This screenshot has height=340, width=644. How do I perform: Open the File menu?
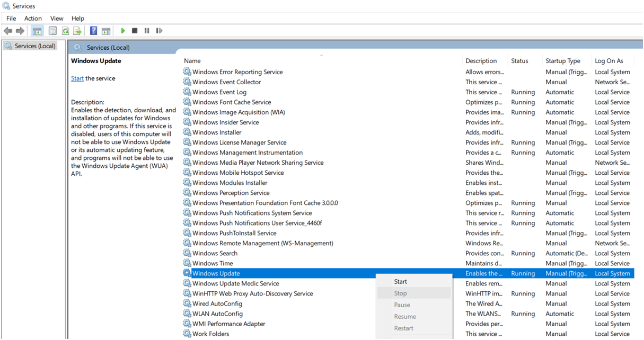11,19
